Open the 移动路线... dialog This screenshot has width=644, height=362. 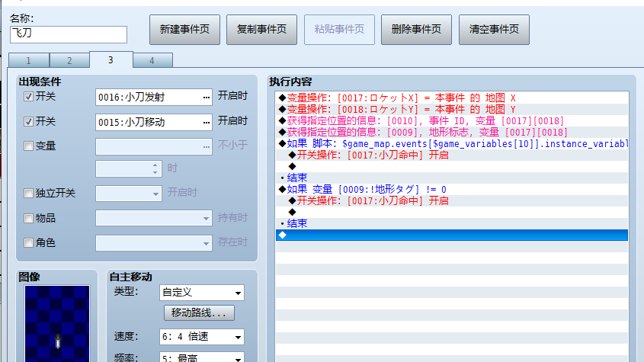[x=199, y=312]
